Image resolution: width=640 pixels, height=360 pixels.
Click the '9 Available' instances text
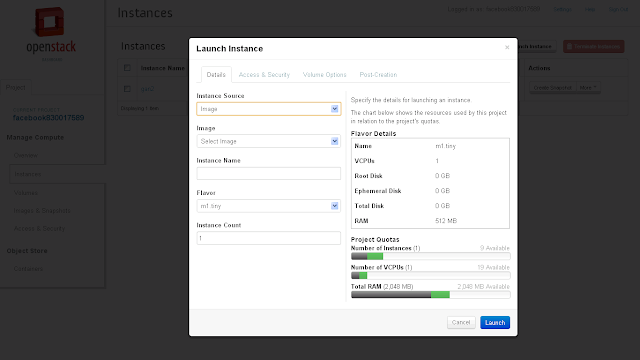pyautogui.click(x=495, y=248)
